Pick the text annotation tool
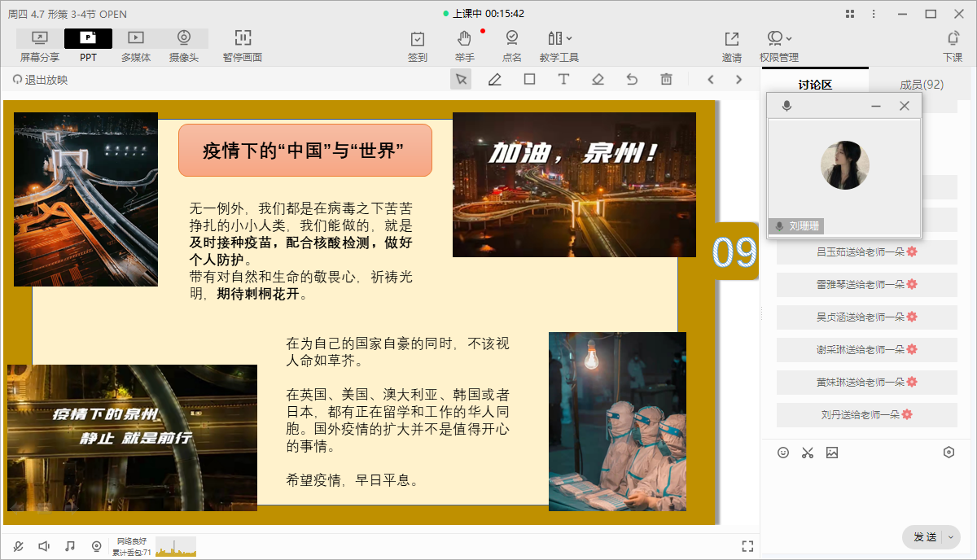The height and width of the screenshot is (560, 977). [563, 80]
